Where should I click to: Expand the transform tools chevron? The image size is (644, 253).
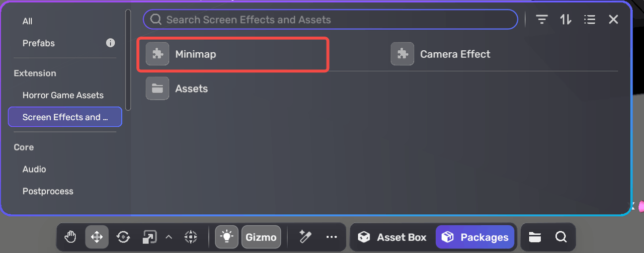(x=169, y=237)
